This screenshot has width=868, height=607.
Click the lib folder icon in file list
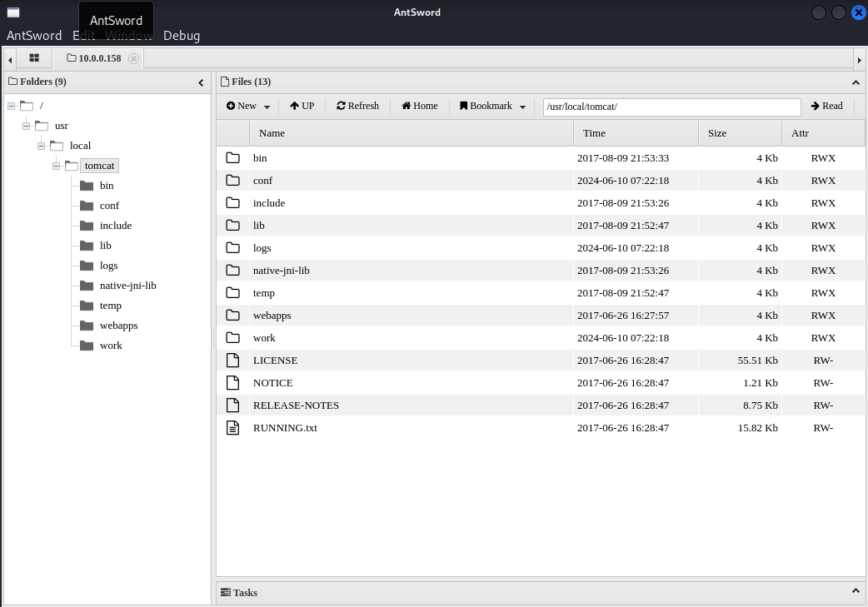point(233,225)
